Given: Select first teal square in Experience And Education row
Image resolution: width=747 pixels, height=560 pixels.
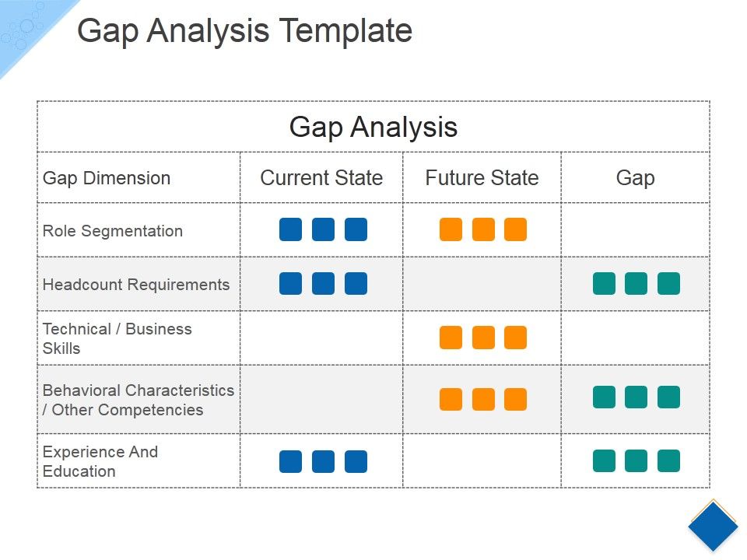Looking at the screenshot, I should click(604, 461).
